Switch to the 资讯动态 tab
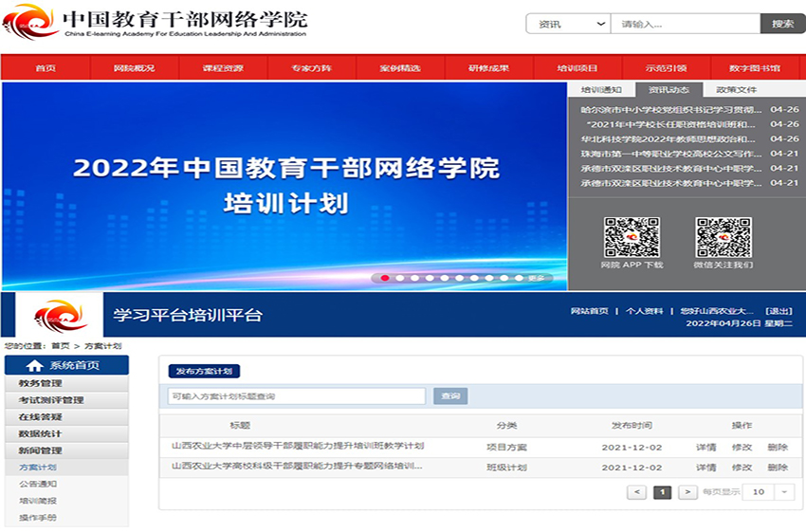806x532 pixels. 669,89
